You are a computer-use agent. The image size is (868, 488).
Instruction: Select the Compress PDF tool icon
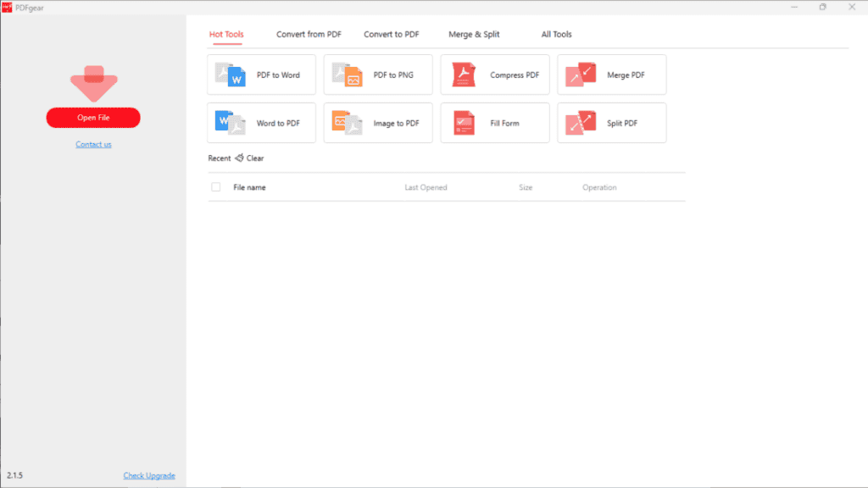point(464,75)
